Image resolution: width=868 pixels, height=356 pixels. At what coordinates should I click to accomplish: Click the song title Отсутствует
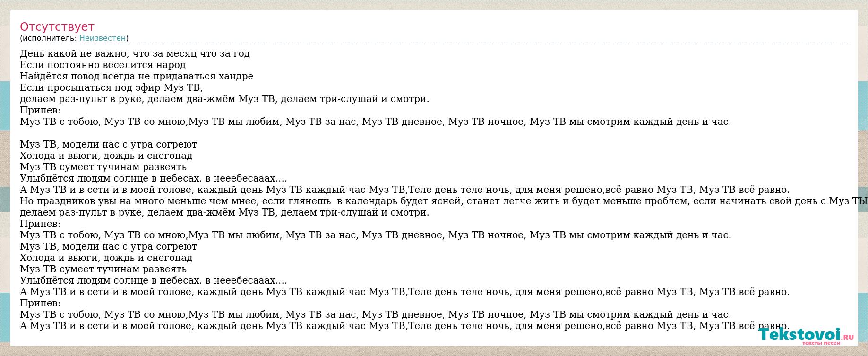point(57,26)
